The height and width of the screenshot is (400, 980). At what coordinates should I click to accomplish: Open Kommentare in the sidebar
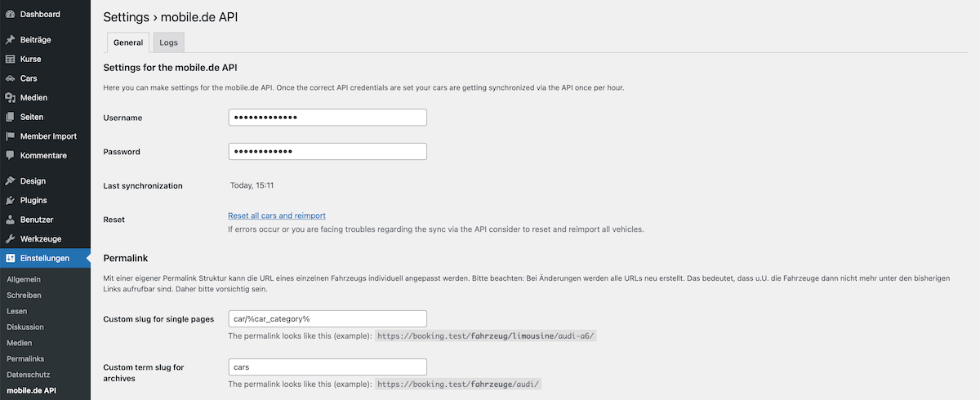tap(45, 155)
